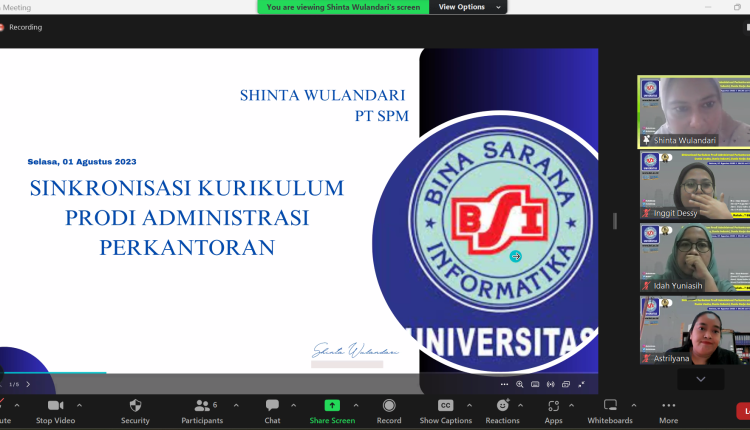Click the muted mic icon beside Inggit Dessy
750x430 pixels.
pos(647,213)
